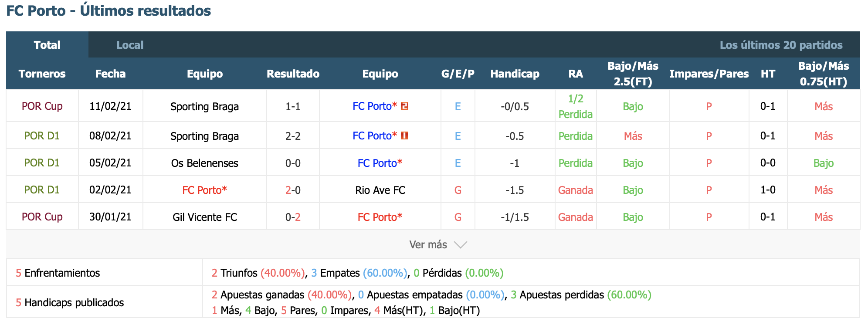Select the Total tab
Screen dimensions: 868x325
pos(47,45)
